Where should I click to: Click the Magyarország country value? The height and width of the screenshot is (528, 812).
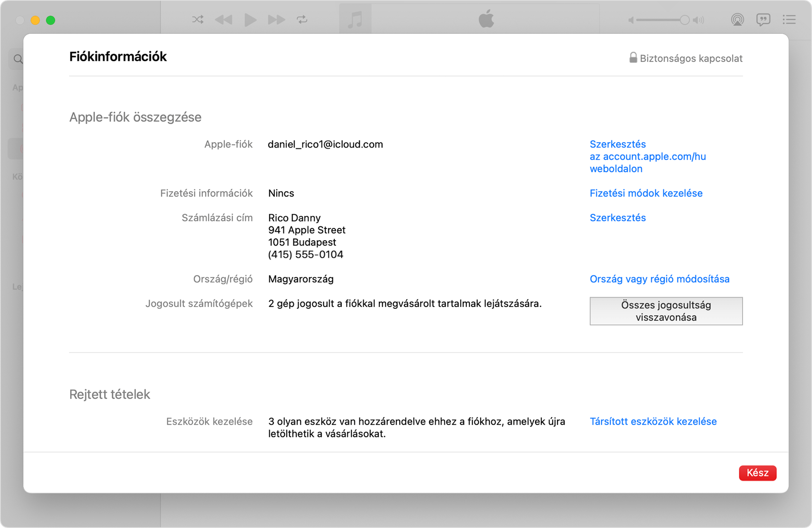301,279
